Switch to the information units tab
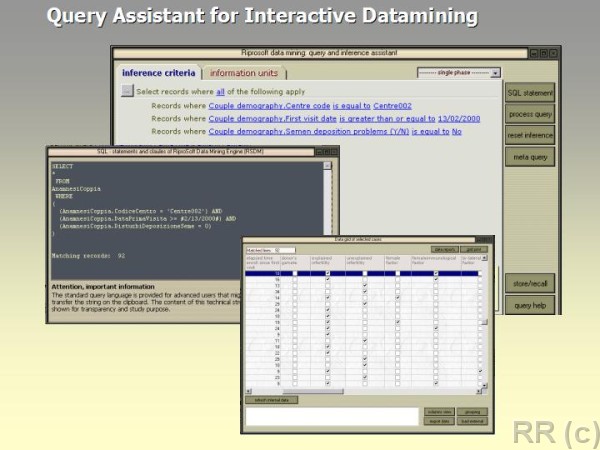600x450 pixels. click(x=245, y=73)
